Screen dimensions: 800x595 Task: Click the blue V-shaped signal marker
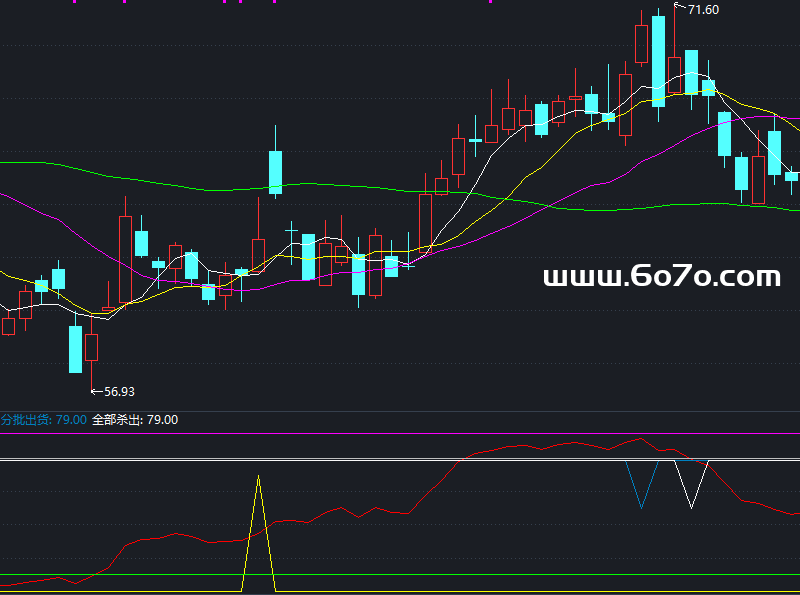point(642,484)
